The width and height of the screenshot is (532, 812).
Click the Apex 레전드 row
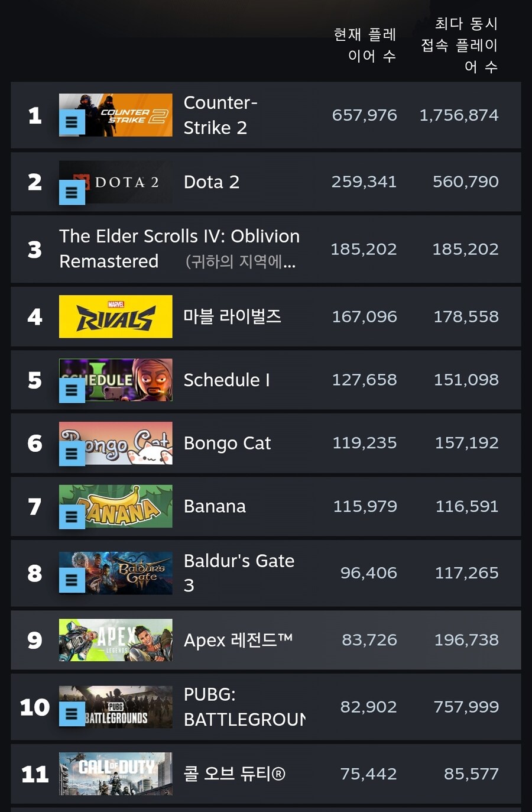[266, 640]
